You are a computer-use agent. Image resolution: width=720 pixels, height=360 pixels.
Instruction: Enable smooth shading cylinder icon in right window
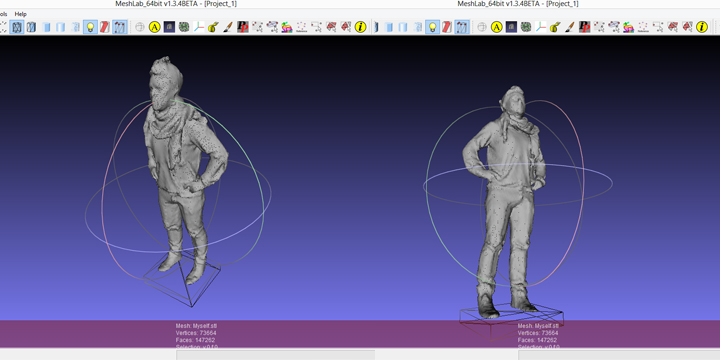point(403,27)
